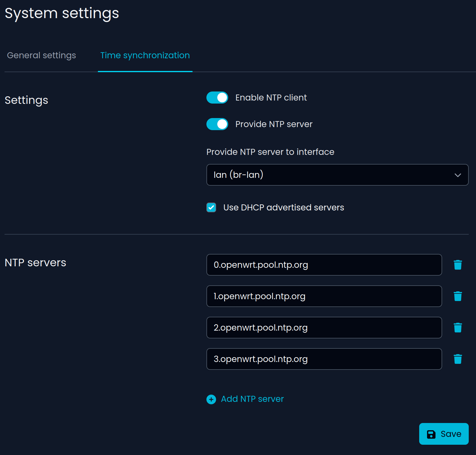Click the Add NTP server link text

(252, 399)
